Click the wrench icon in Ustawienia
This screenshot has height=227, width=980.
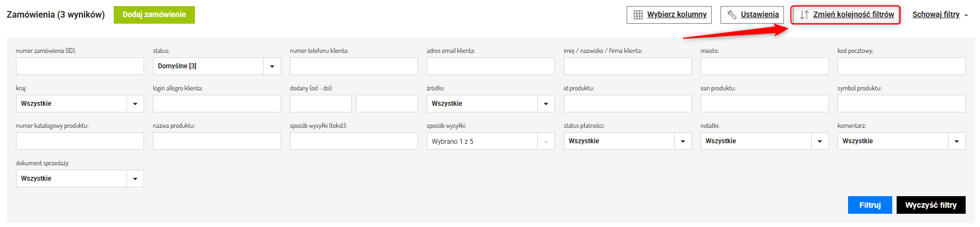(732, 15)
